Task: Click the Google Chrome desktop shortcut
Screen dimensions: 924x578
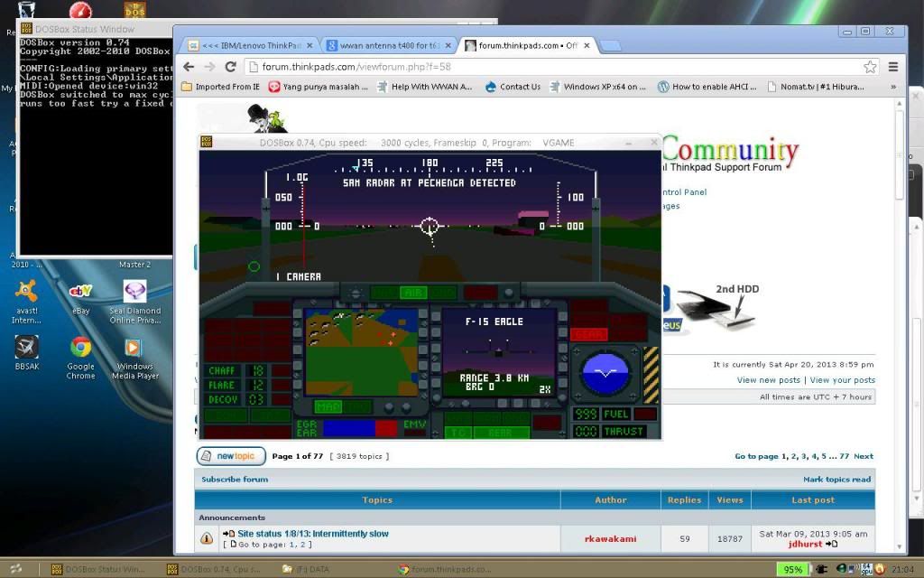Action: (81, 350)
